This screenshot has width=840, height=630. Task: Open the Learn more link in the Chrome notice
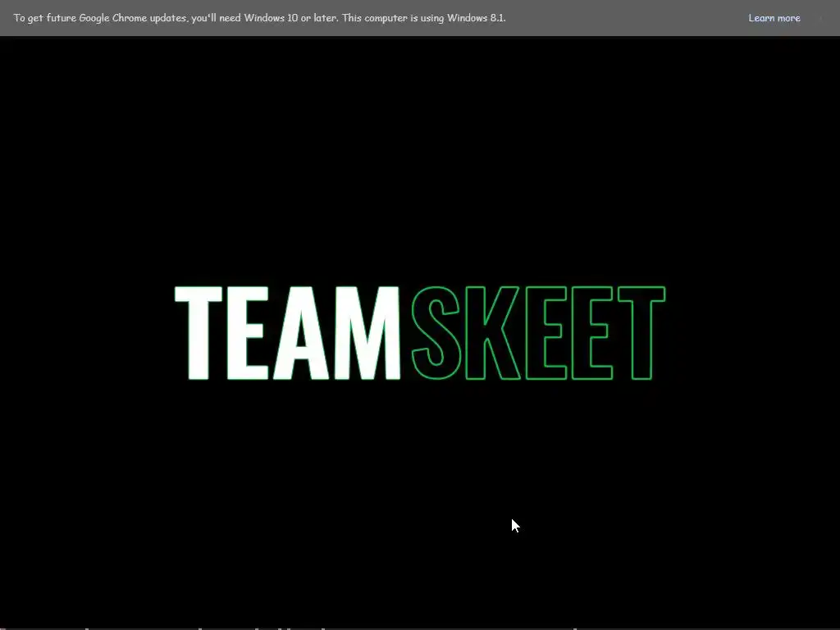774,18
